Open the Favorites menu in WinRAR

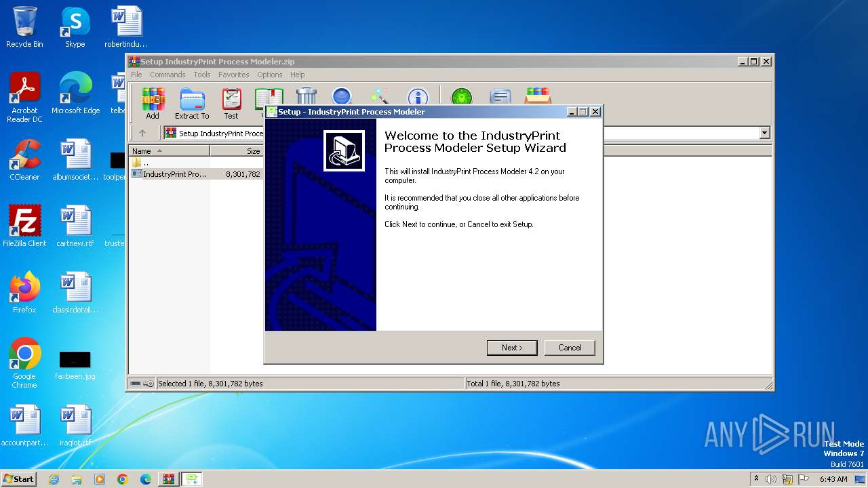point(234,75)
